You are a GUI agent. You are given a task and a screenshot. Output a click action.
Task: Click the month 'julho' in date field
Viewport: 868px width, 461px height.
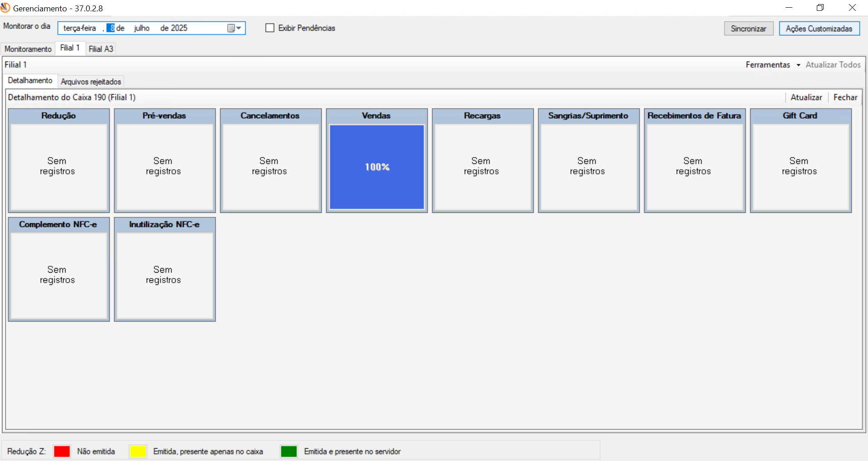point(142,28)
